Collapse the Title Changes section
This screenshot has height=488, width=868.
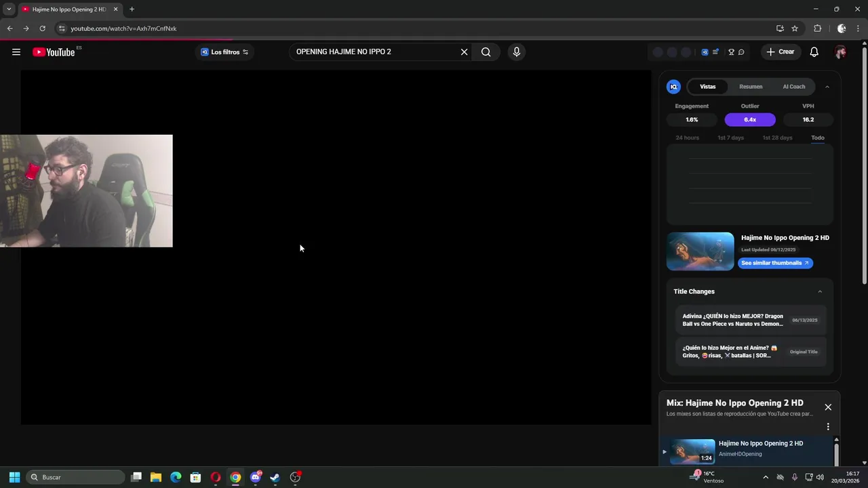tap(820, 291)
